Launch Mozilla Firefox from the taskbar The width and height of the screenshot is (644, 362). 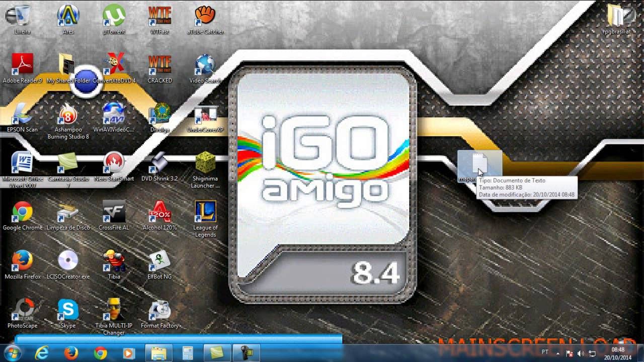coord(72,353)
